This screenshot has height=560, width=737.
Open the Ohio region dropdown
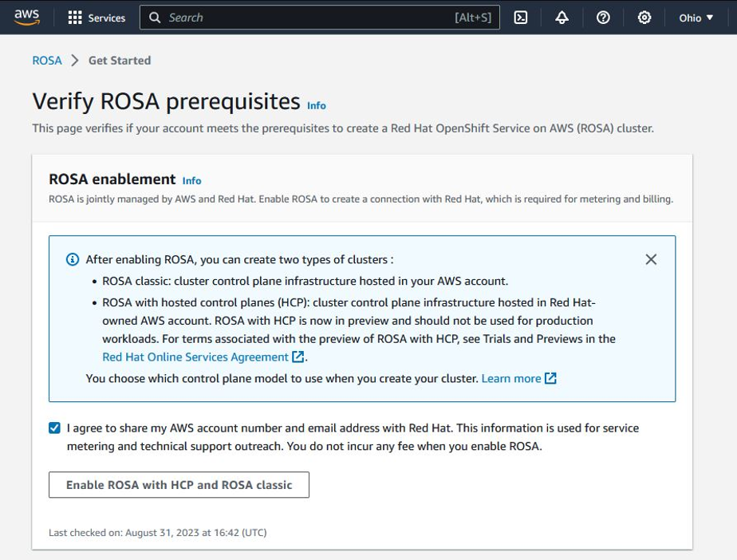tap(695, 17)
